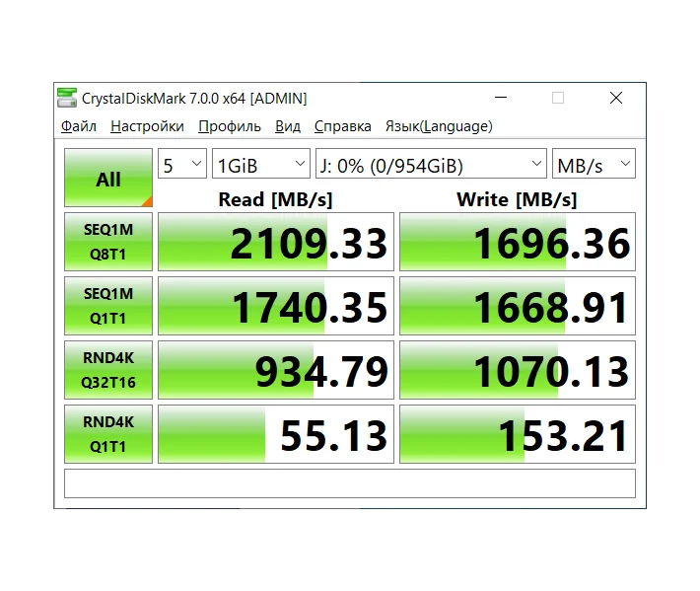The width and height of the screenshot is (700, 591).
Task: Expand the test count dropdown showing 5
Action: pyautogui.click(x=182, y=164)
